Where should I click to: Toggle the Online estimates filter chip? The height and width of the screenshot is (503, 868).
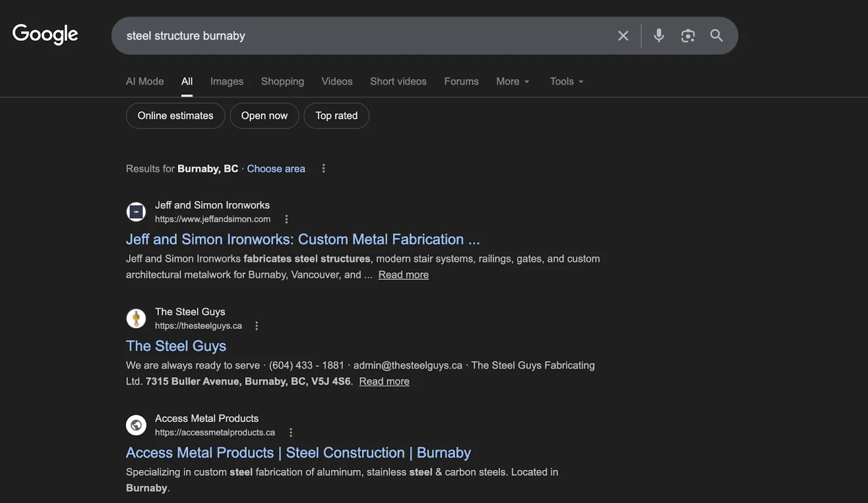[x=175, y=116]
